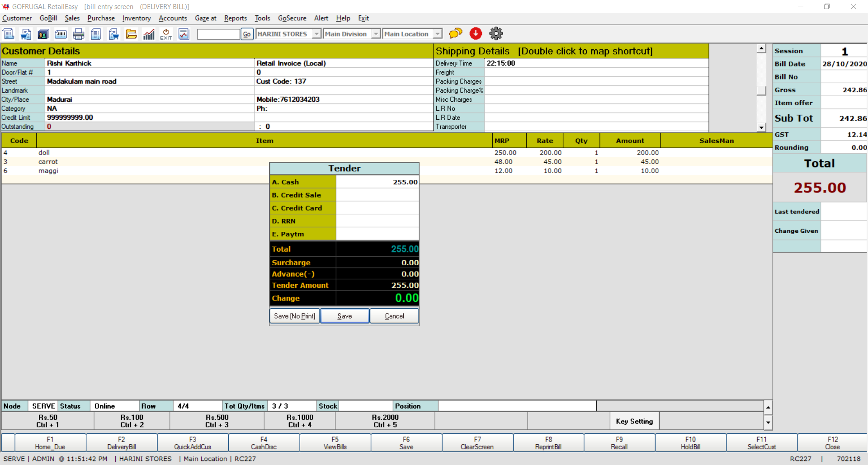Open the customers icon in toolbar

click(x=43, y=34)
